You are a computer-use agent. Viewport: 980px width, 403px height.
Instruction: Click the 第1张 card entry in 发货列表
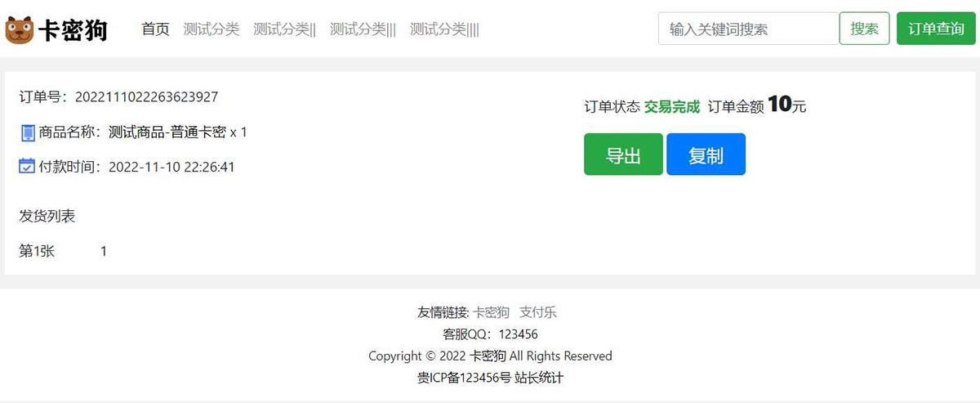pos(37,251)
